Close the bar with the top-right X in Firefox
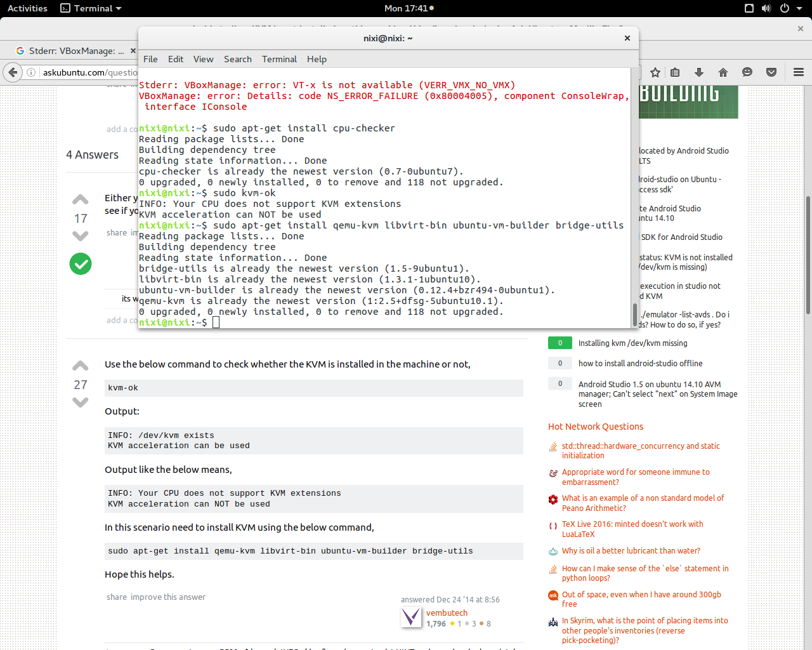This screenshot has height=650, width=812. [801, 29]
